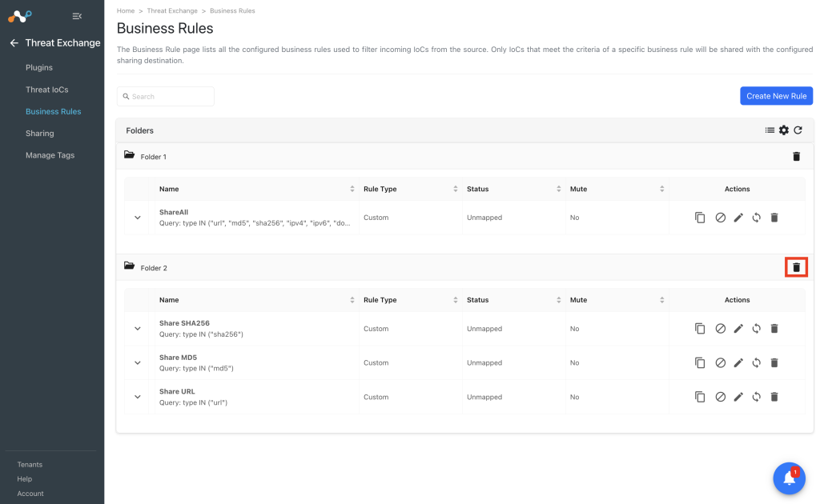Open Plugins in the sidebar
820x504 pixels.
point(39,67)
